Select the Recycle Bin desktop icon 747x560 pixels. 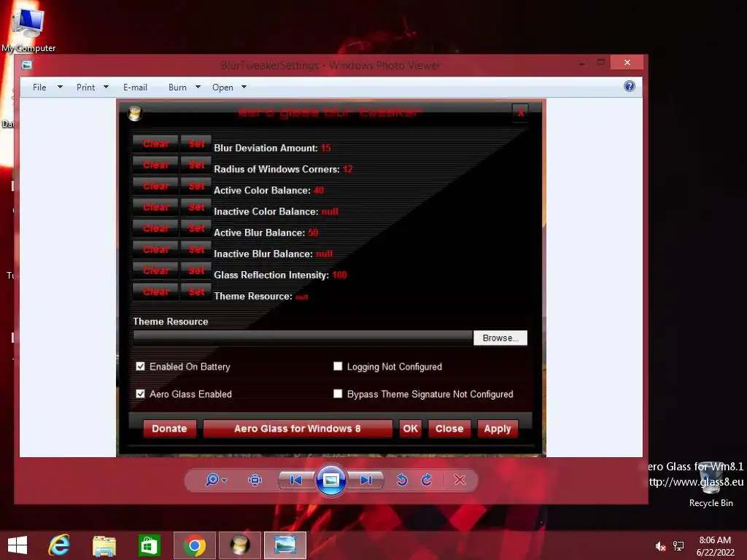click(x=711, y=484)
